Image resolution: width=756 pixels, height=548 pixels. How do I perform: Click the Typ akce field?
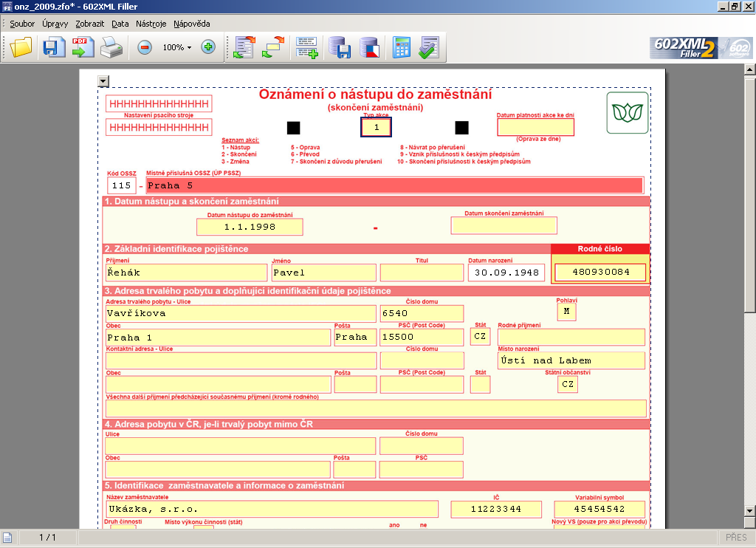376,127
